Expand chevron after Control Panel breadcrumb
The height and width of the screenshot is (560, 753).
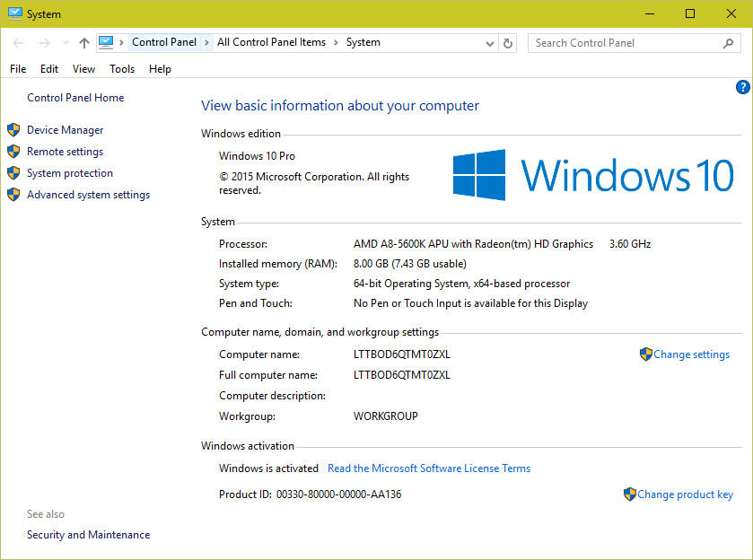point(206,43)
